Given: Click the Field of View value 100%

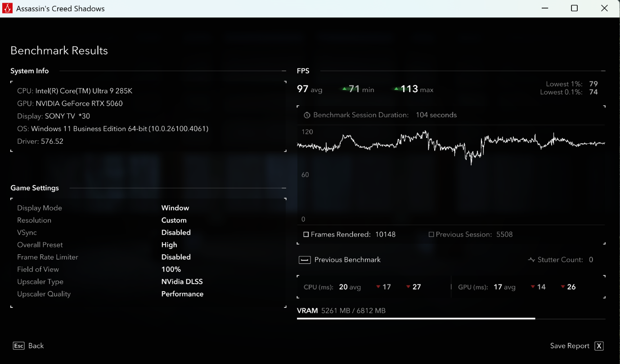Looking at the screenshot, I should coord(171,269).
